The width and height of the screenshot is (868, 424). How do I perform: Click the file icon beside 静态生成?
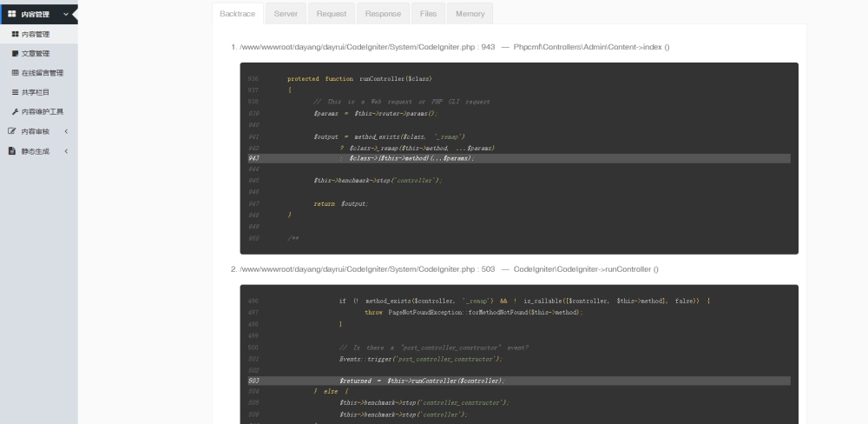point(12,151)
